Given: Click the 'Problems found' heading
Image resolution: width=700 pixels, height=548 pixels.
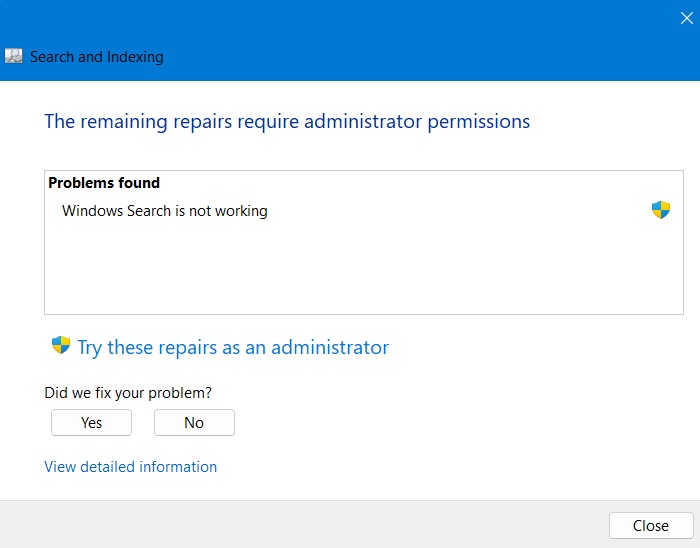Looking at the screenshot, I should pyautogui.click(x=104, y=183).
